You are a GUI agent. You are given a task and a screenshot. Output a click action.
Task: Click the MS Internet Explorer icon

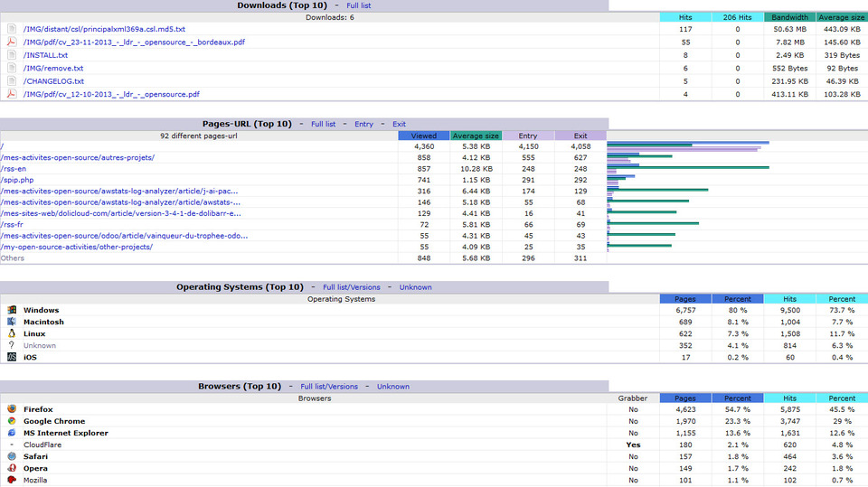coord(12,434)
